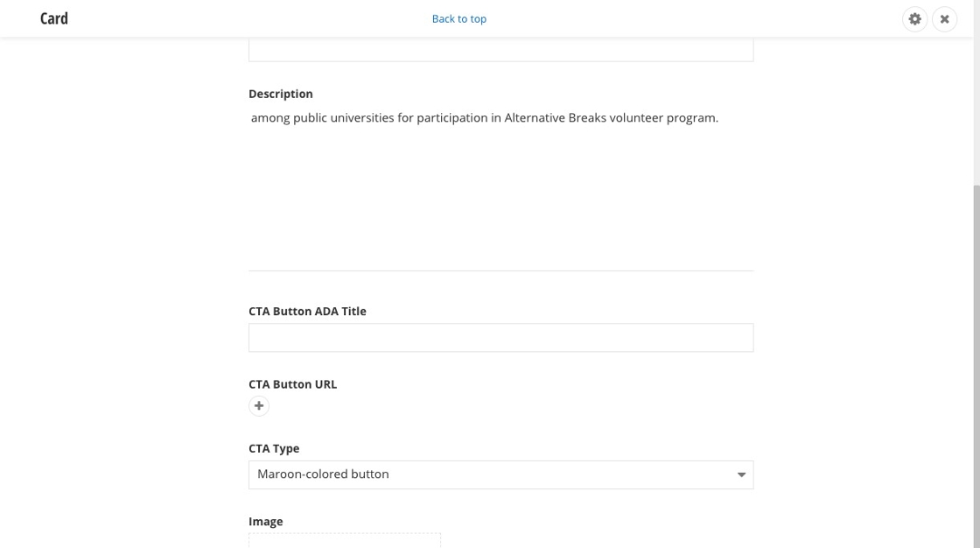
Task: Click the Back to top link
Action: click(x=458, y=18)
